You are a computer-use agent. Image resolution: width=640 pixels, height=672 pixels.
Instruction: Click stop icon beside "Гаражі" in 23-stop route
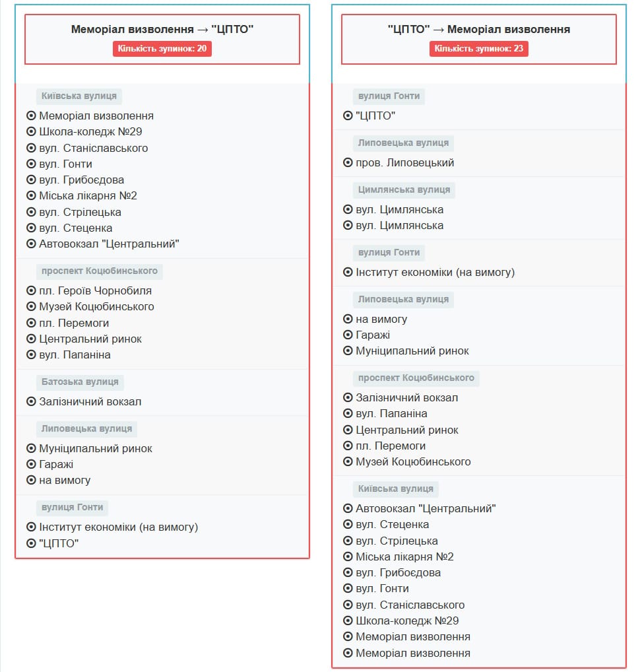tap(348, 335)
